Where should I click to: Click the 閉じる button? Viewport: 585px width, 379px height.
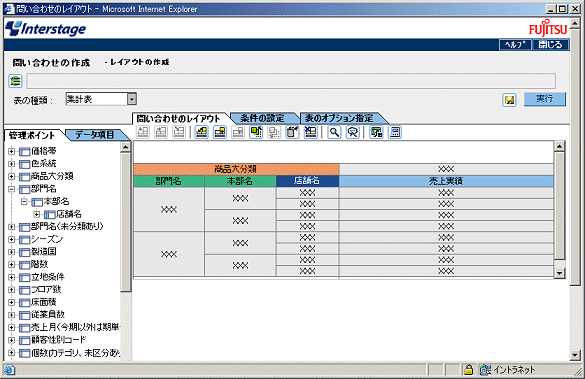550,44
